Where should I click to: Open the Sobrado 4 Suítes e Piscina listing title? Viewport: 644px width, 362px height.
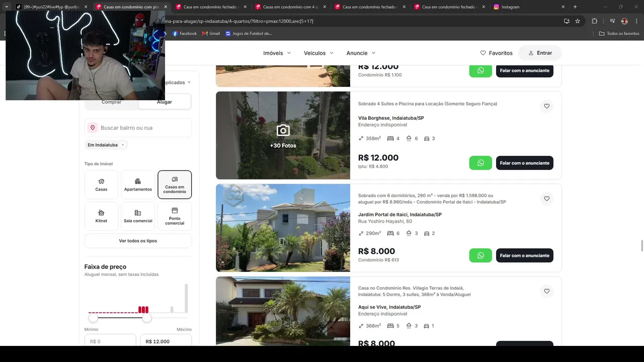(428, 104)
